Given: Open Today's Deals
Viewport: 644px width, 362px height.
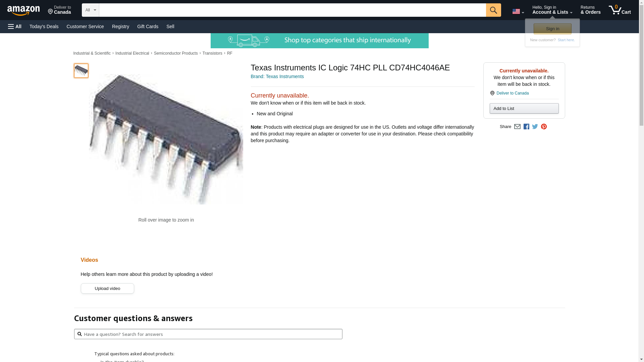Looking at the screenshot, I should (44, 26).
